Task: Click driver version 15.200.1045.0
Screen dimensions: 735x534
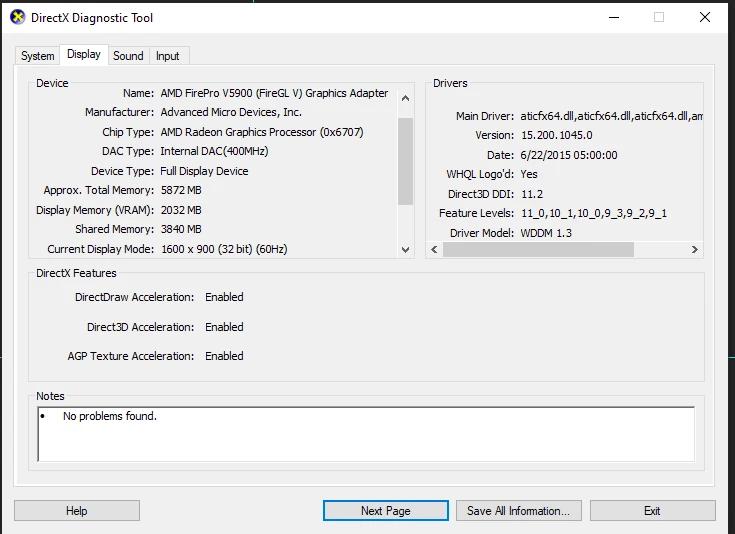Action: (x=556, y=135)
